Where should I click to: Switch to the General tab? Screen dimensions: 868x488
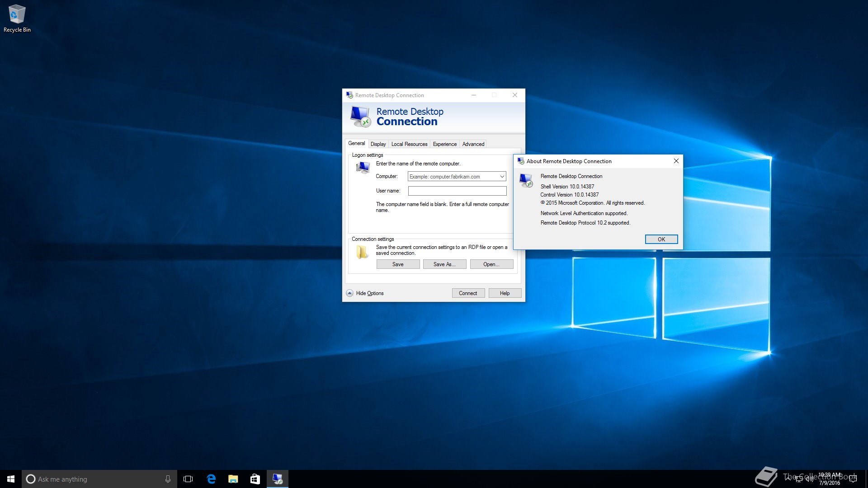pos(356,143)
